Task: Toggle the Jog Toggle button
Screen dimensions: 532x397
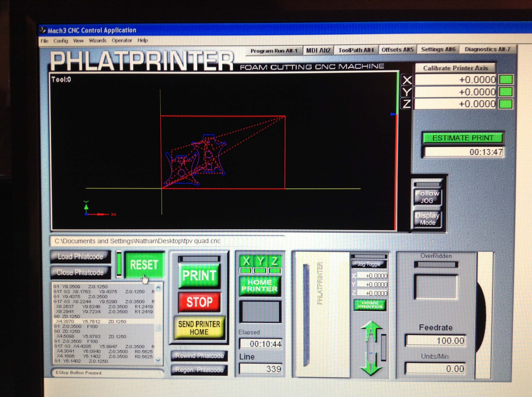Action: coord(369,264)
